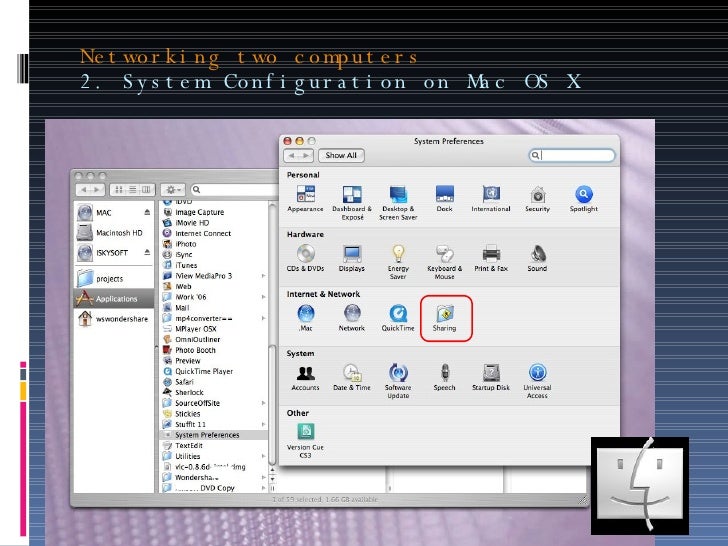Open the .Mac preference pane
This screenshot has width=728, height=546.
306,318
